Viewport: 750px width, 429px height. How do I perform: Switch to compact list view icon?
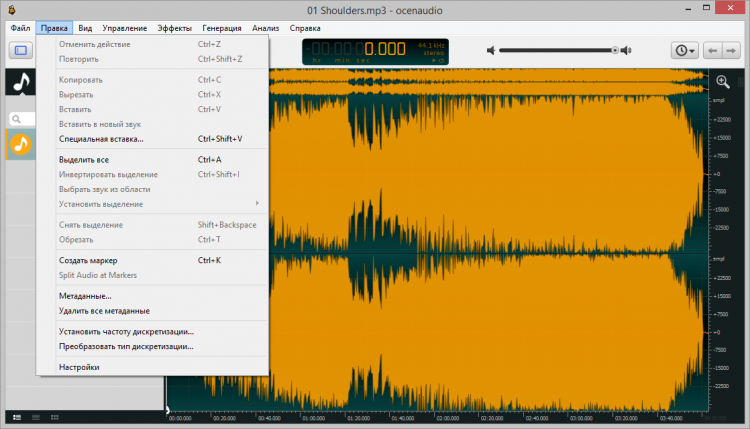coord(36,415)
